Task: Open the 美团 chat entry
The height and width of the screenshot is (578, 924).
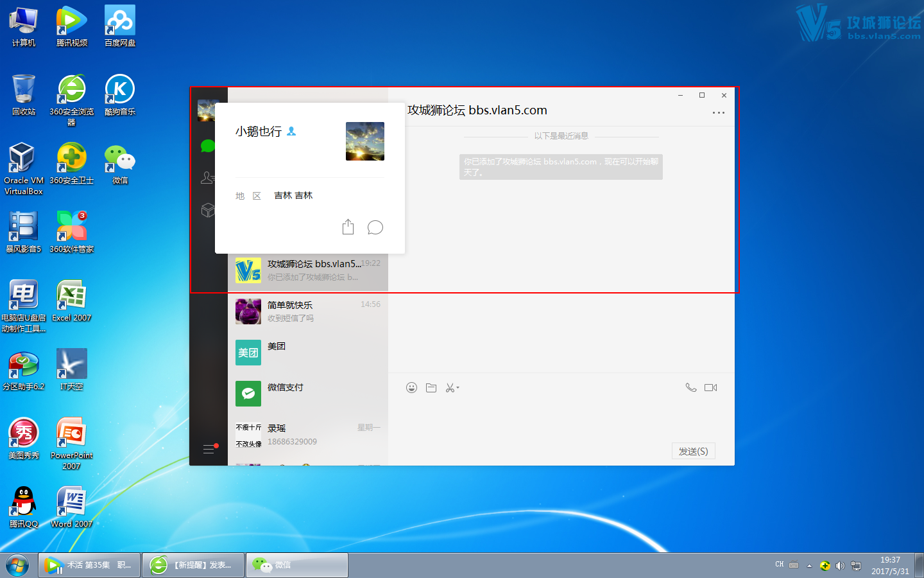Action: pyautogui.click(x=308, y=353)
